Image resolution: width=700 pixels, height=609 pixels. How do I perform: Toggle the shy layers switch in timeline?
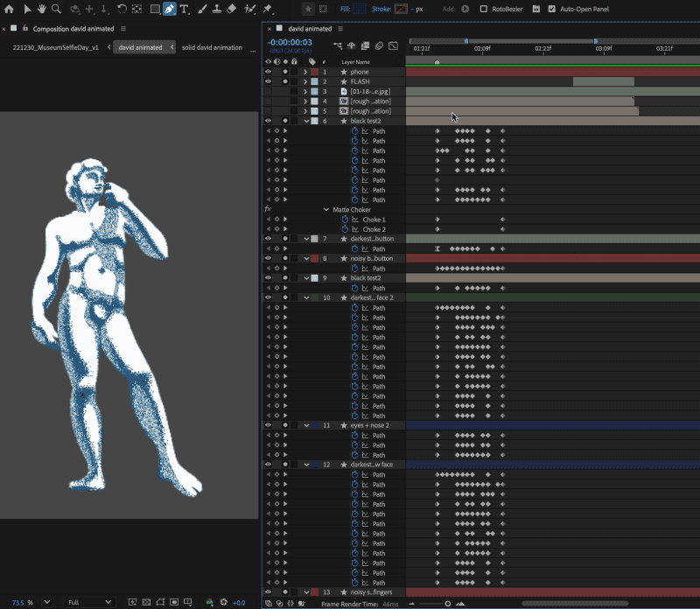[352, 45]
